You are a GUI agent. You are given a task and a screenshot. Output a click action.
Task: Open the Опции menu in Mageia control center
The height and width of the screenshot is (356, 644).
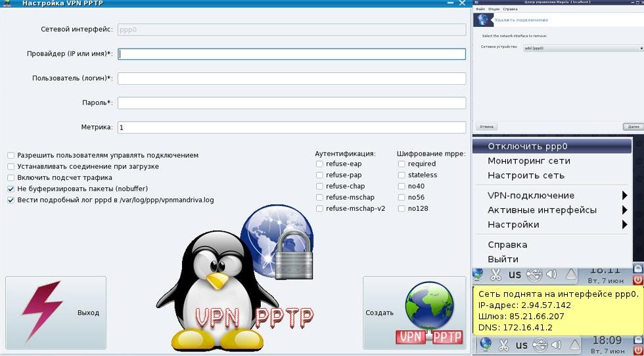[494, 9]
